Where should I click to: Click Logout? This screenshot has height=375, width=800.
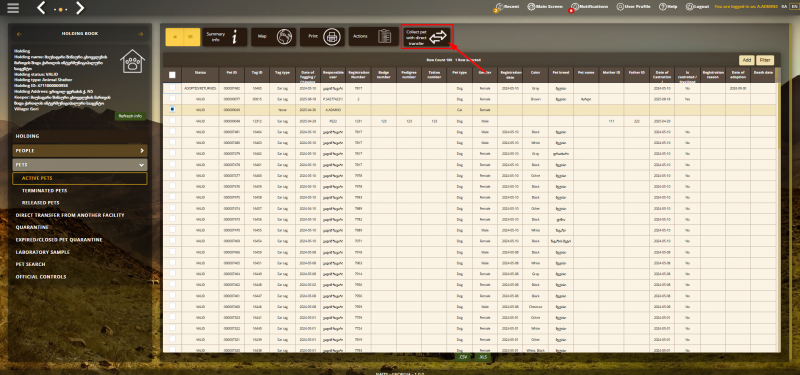pyautogui.click(x=696, y=7)
